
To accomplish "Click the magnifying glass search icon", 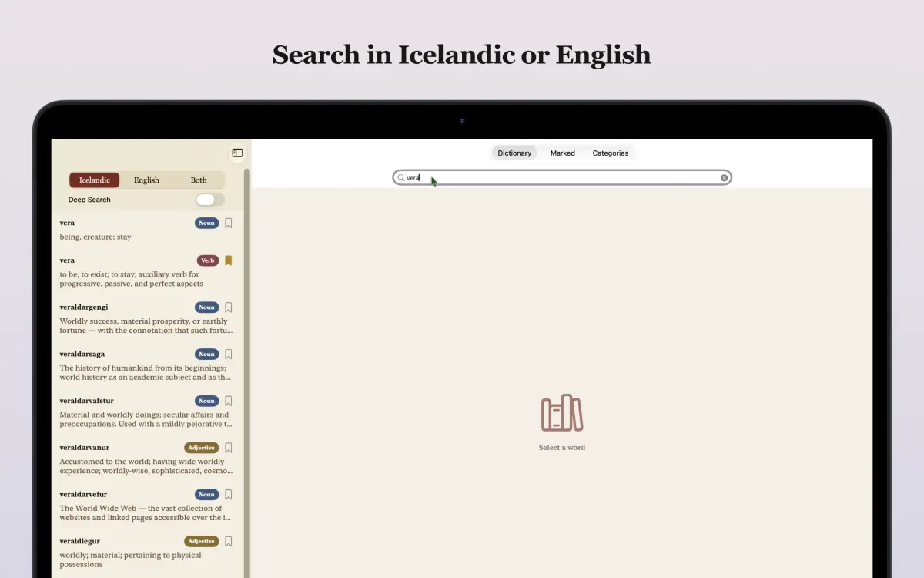I will pyautogui.click(x=401, y=178).
